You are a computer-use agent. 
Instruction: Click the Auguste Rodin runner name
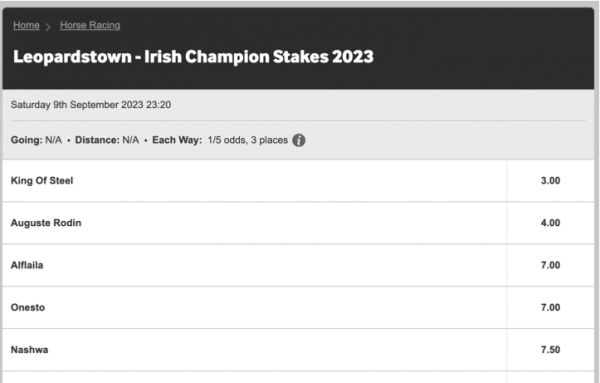coord(46,223)
